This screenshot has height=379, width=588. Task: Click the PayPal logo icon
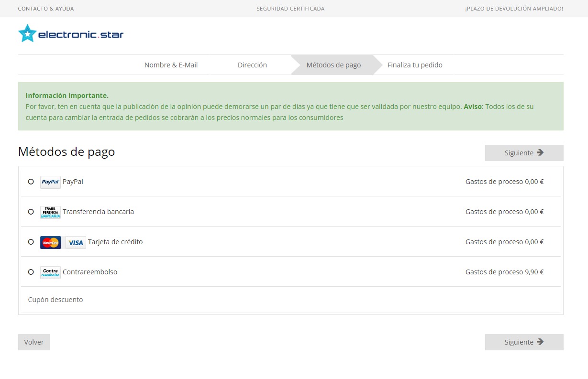pyautogui.click(x=50, y=182)
